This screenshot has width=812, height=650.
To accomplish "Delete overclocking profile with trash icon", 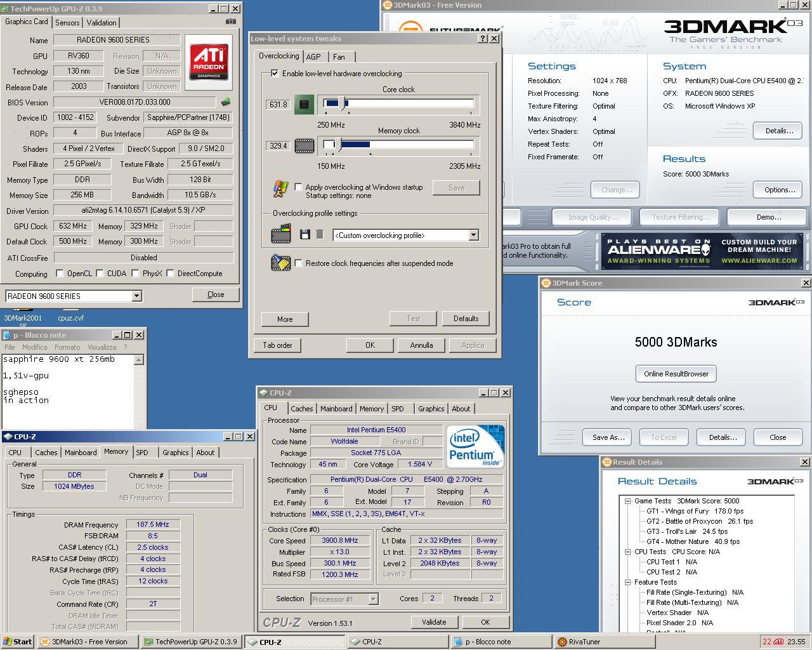I will pyautogui.click(x=320, y=234).
